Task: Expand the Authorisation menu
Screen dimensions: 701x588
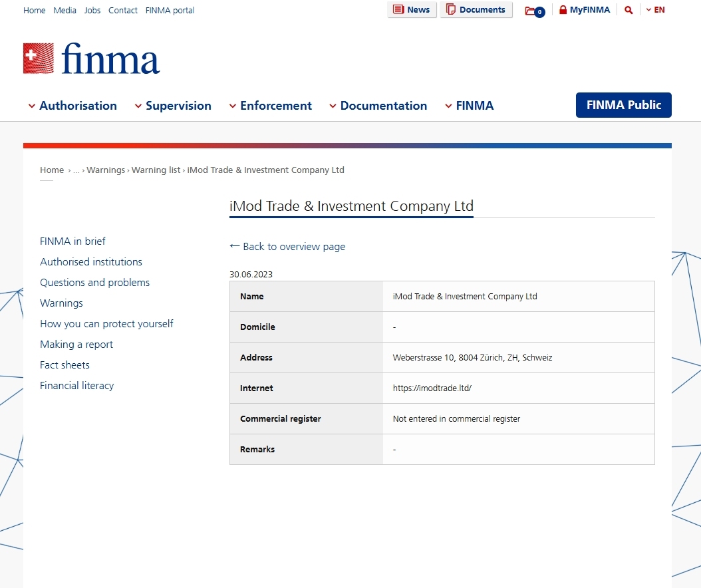Action: tap(72, 106)
